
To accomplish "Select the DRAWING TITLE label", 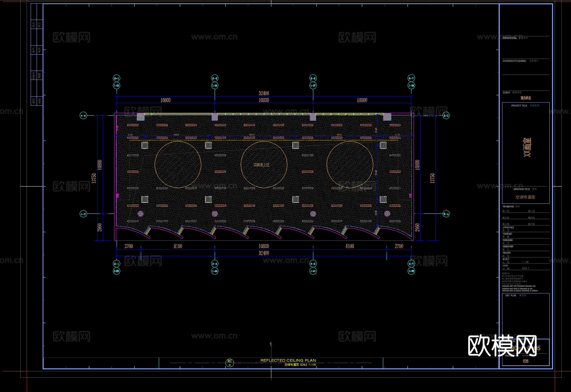I will coord(522,189).
